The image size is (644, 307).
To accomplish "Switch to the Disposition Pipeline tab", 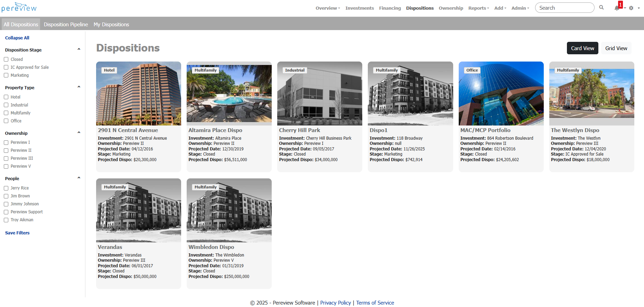I will click(66, 25).
